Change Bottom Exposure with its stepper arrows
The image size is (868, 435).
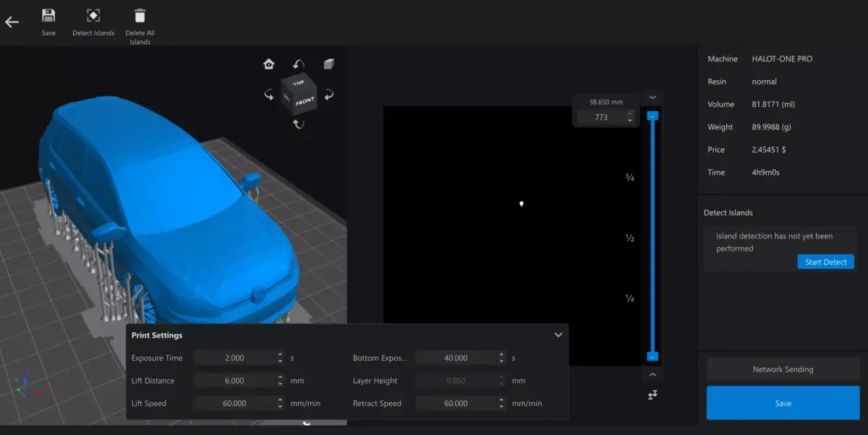click(x=501, y=358)
